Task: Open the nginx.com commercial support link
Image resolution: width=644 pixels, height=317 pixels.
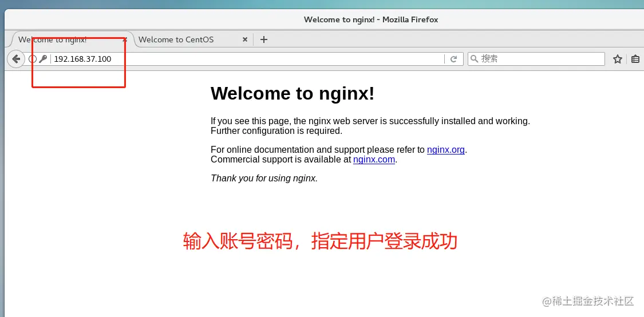Action: pyautogui.click(x=374, y=159)
